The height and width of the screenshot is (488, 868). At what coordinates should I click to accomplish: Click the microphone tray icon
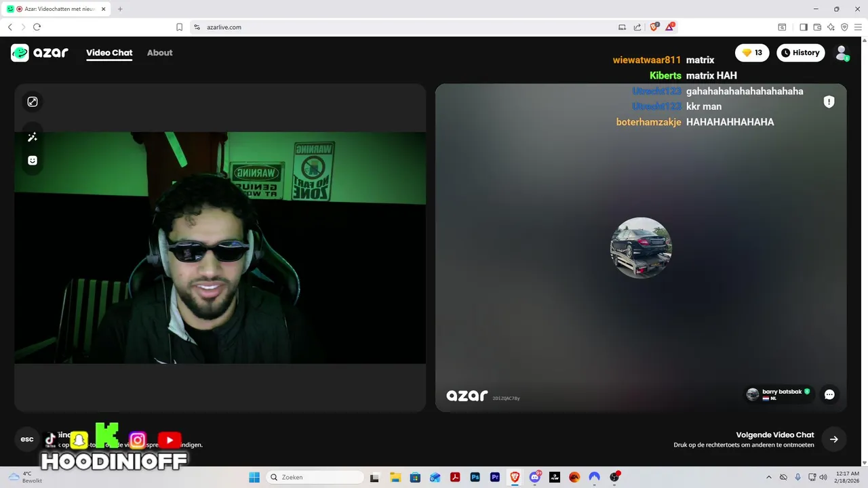pyautogui.click(x=797, y=477)
